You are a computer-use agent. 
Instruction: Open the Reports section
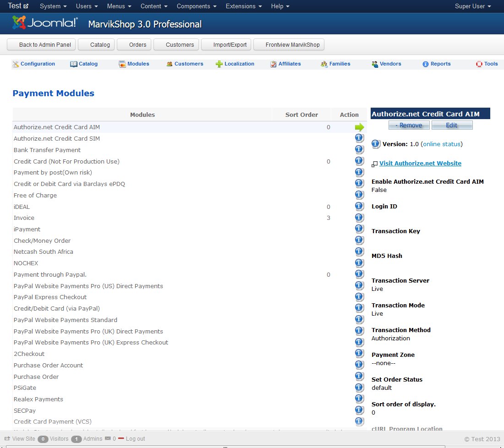click(x=437, y=64)
